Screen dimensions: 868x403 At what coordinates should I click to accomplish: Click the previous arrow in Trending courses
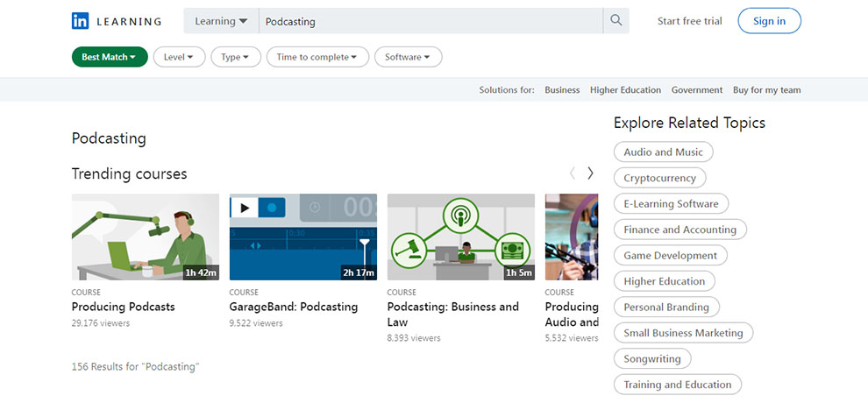(573, 173)
